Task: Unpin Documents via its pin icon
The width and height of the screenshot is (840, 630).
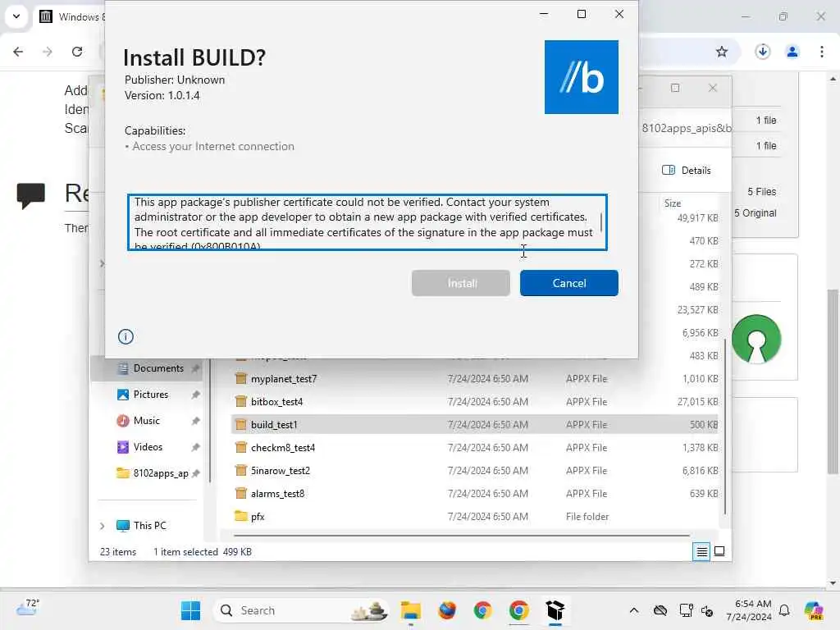Action: click(195, 368)
